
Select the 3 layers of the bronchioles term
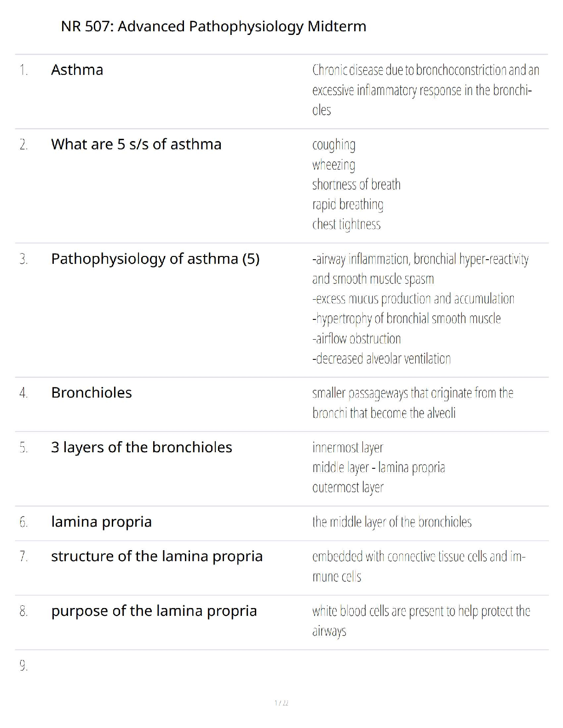pos(141,447)
